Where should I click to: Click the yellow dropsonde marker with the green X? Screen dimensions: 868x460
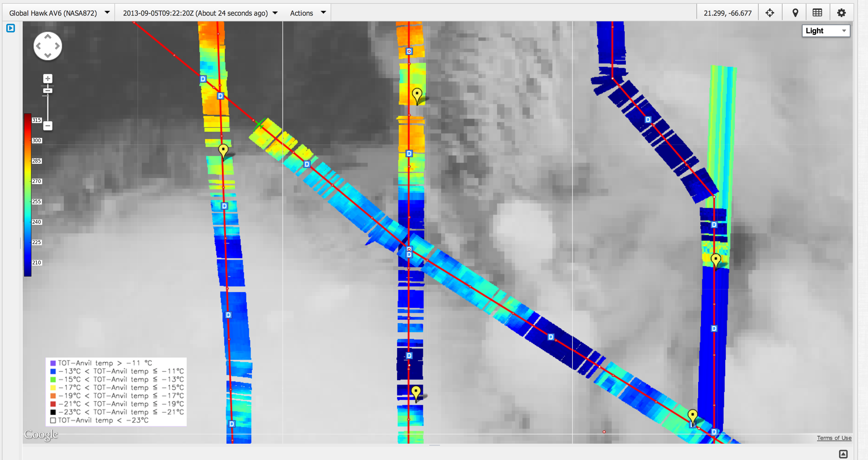coord(259,124)
